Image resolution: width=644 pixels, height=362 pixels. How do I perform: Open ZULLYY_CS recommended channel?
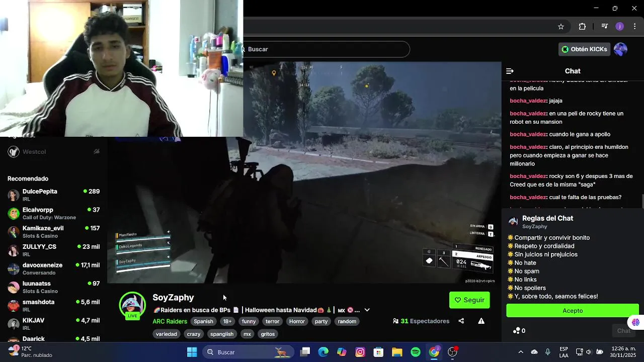click(x=53, y=250)
